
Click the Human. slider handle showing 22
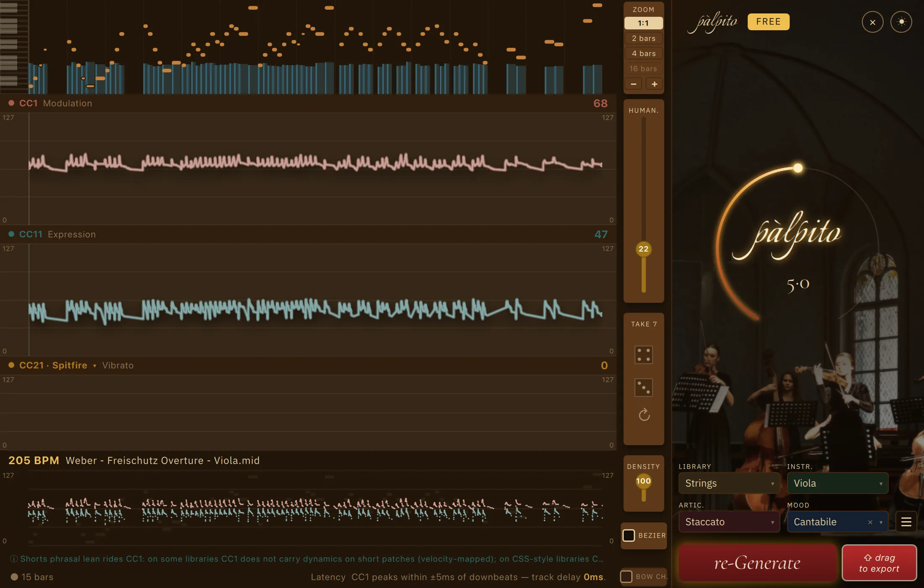643,249
